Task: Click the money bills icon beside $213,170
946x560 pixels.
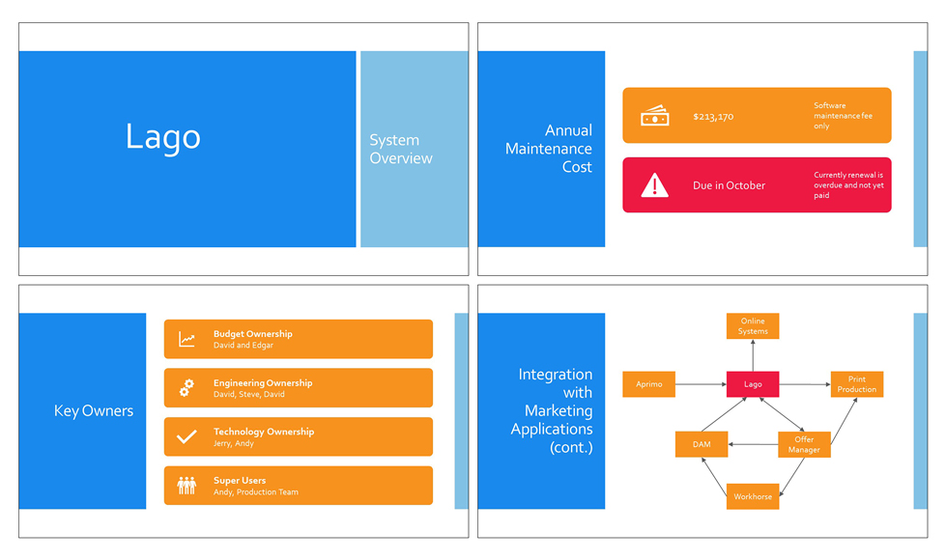Action: click(x=654, y=115)
